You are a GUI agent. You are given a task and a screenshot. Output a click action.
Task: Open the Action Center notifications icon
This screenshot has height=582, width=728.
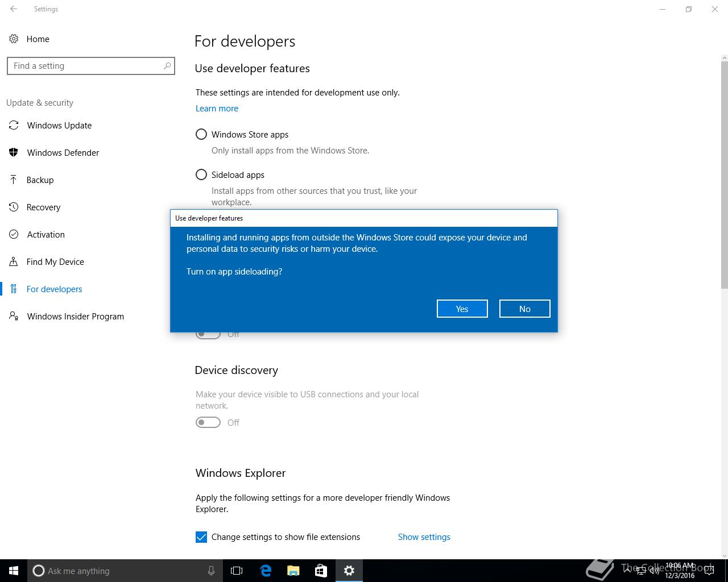point(709,571)
